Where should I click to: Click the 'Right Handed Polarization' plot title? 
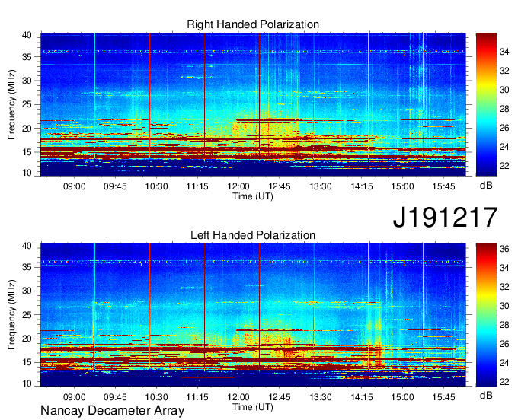click(253, 24)
